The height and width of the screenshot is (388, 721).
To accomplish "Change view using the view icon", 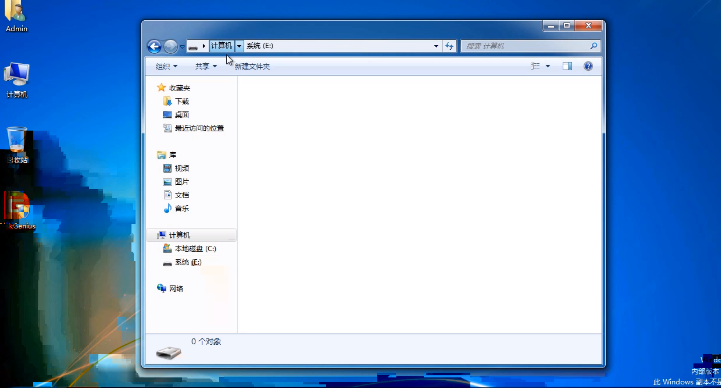I will pos(535,66).
